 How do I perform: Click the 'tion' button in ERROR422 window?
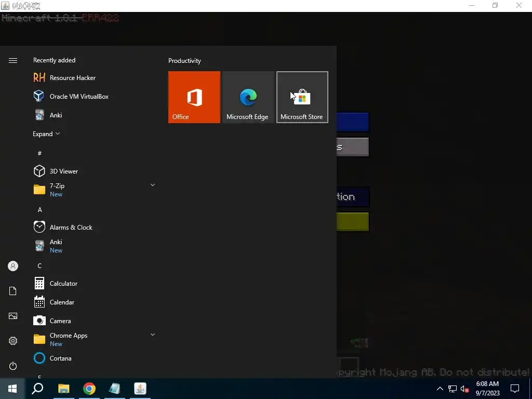tap(353, 197)
